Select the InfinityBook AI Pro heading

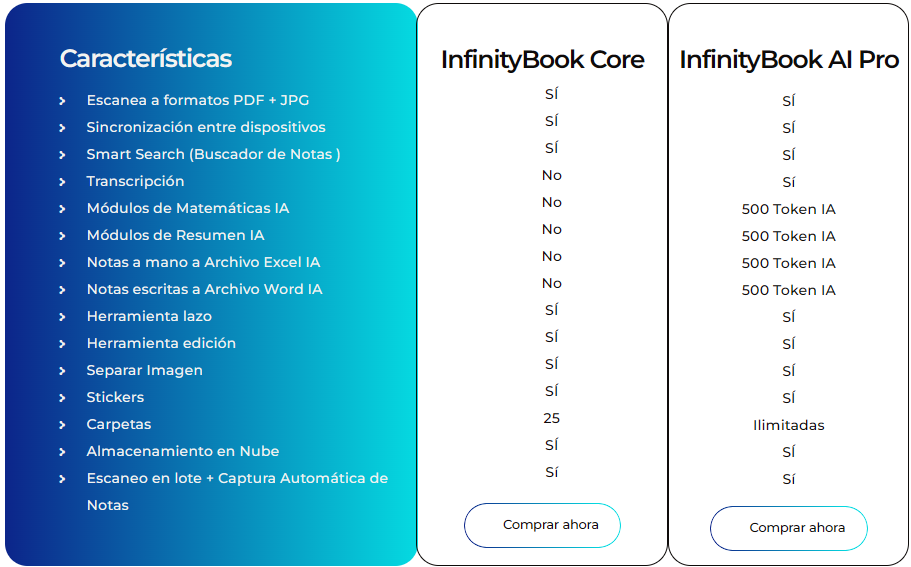coord(789,59)
